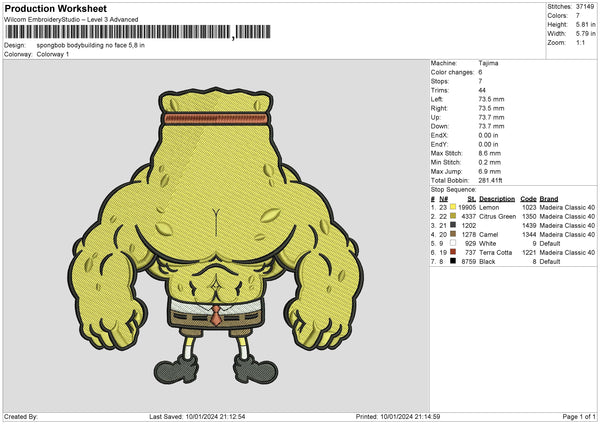Click the Camel color swatch
600x424 pixels.
tap(453, 234)
